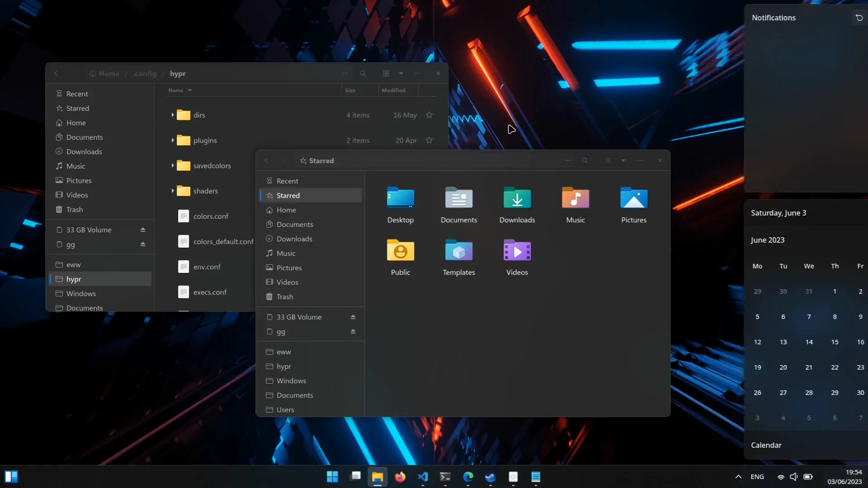Open Visual Studio Code from the taskbar

click(423, 477)
